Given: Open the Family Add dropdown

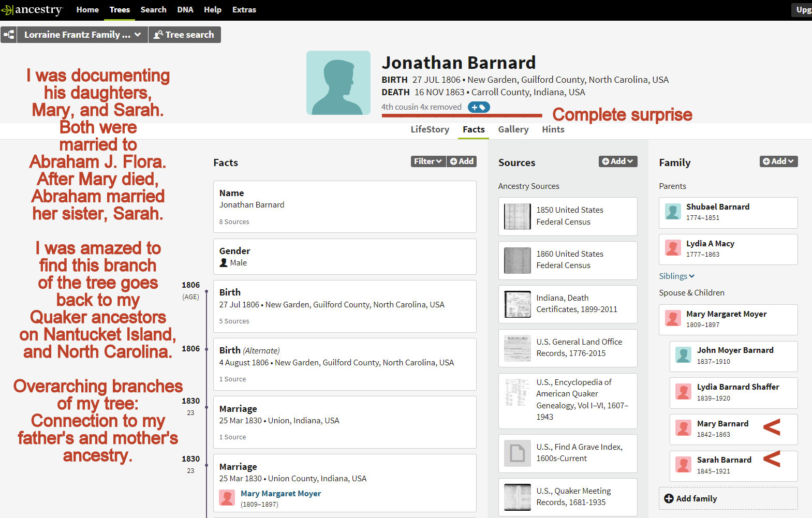Looking at the screenshot, I should (778, 161).
